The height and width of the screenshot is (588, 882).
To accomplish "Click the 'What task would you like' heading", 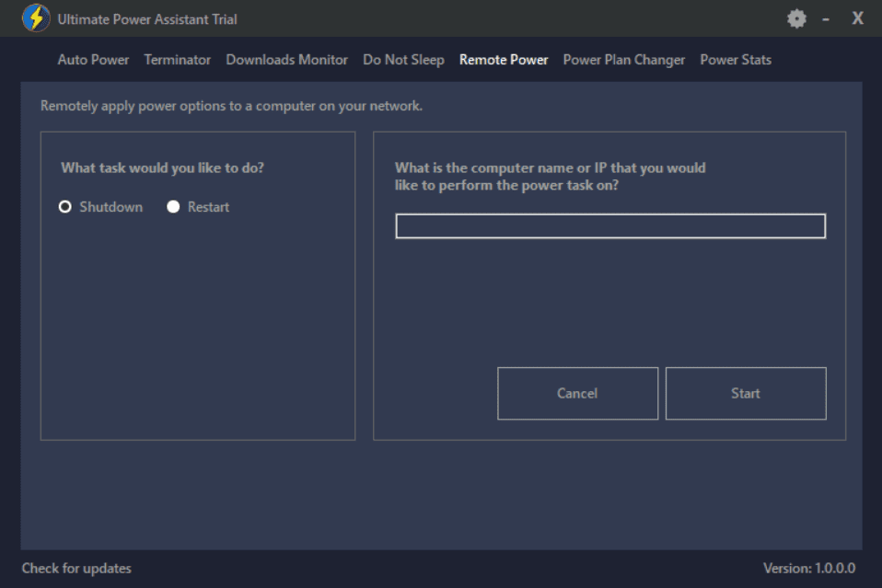I will (x=163, y=167).
